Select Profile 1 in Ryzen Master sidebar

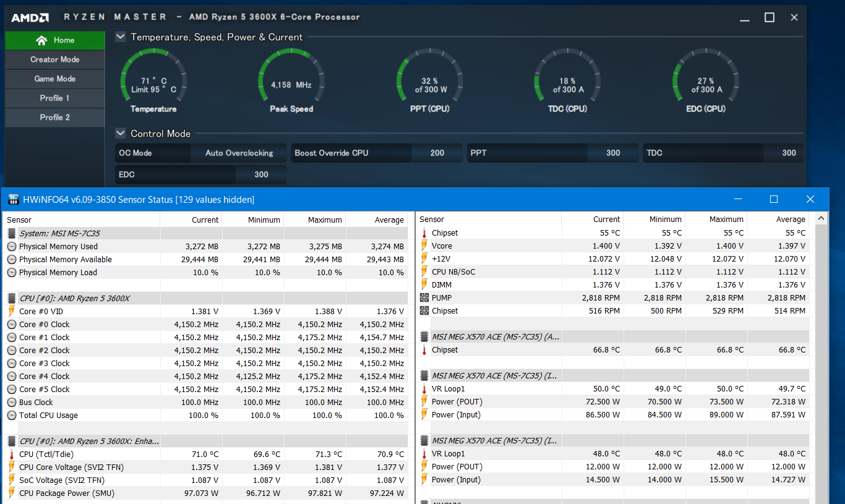pos(55,98)
